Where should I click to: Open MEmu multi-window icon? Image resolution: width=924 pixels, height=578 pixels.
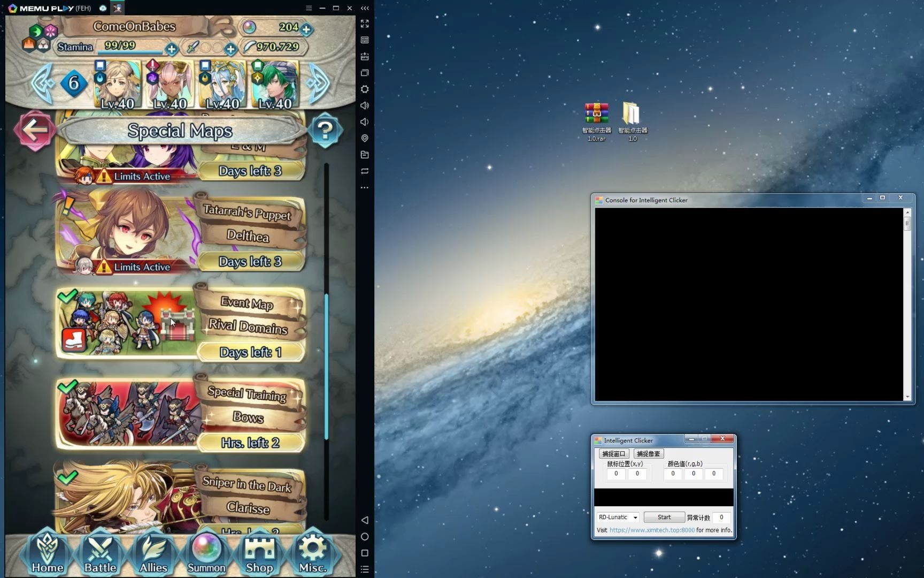tap(365, 73)
